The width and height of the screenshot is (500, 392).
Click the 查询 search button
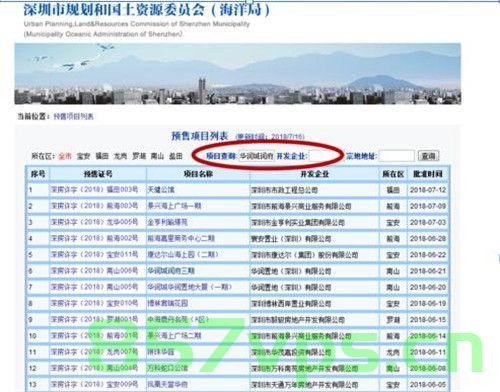coord(428,156)
